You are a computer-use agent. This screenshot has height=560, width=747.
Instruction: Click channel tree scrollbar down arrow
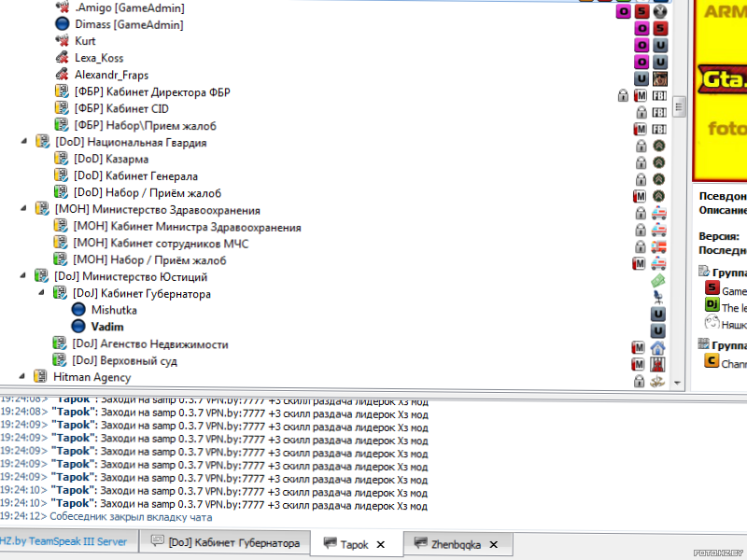tap(680, 383)
